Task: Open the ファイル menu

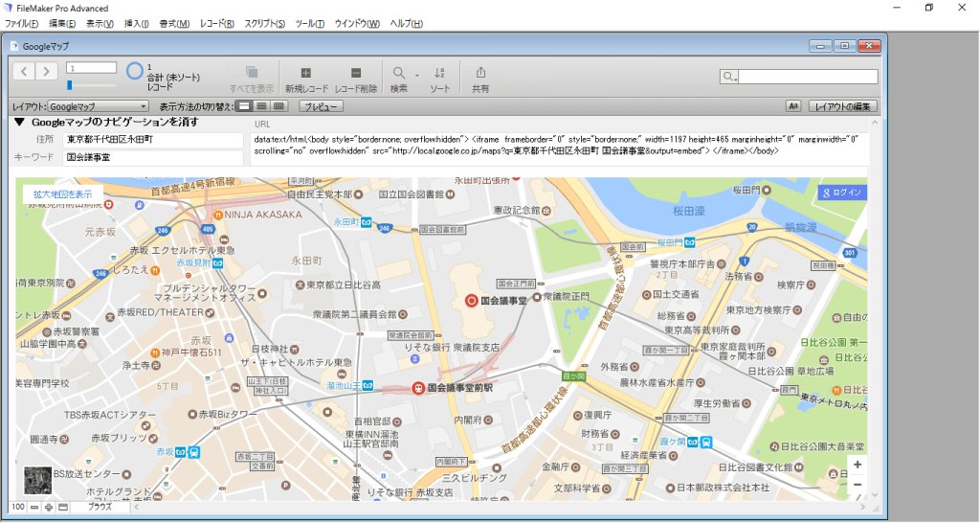Action: pyautogui.click(x=22, y=24)
